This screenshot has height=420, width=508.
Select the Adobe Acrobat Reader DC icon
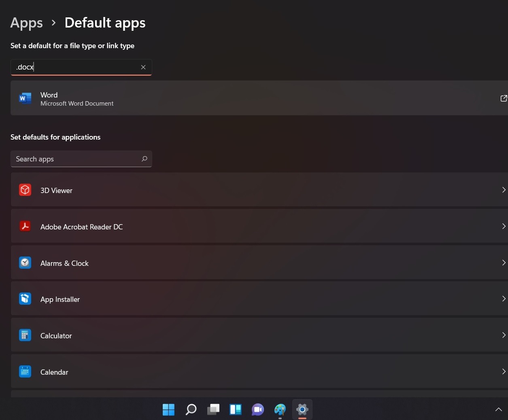click(x=25, y=226)
